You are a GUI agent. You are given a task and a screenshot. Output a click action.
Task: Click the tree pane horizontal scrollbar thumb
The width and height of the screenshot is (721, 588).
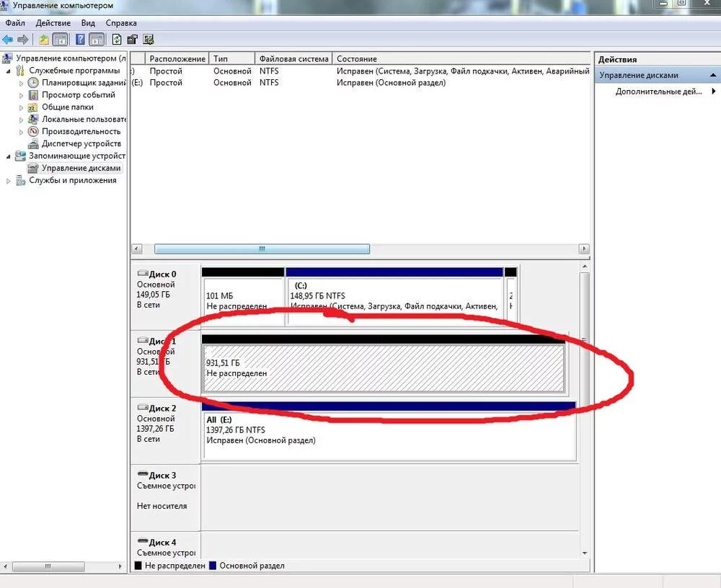click(48, 566)
